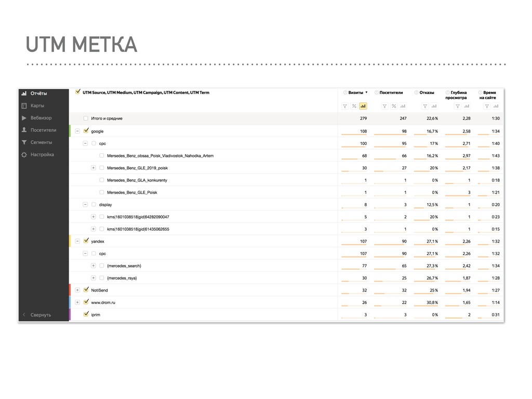The width and height of the screenshot is (532, 399).
Task: Click the filter icon under Визиты column
Action: [345, 106]
